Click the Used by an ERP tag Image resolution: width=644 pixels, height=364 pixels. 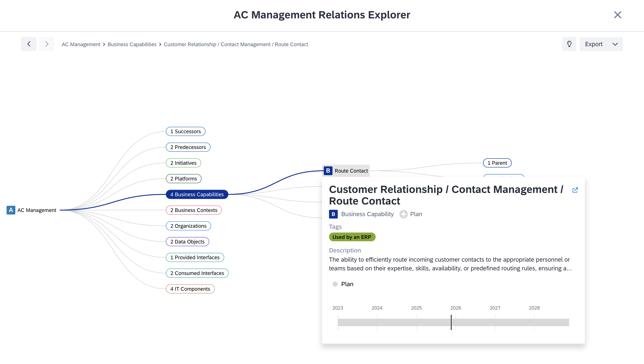point(352,237)
